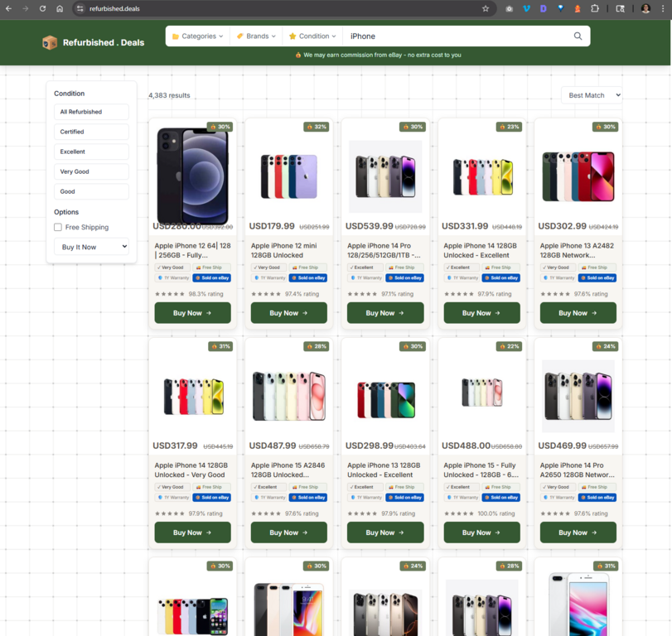Click the camera extension icon in the toolbar

pyautogui.click(x=509, y=9)
